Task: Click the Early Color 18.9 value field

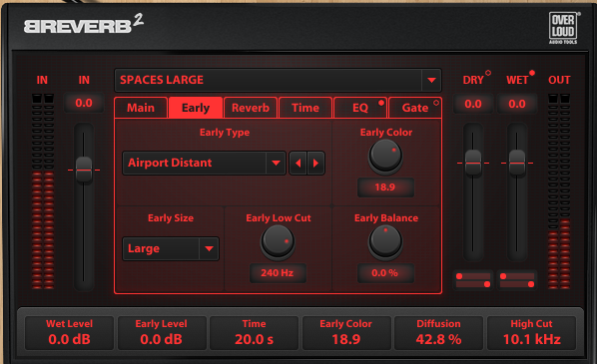Action: (x=385, y=187)
